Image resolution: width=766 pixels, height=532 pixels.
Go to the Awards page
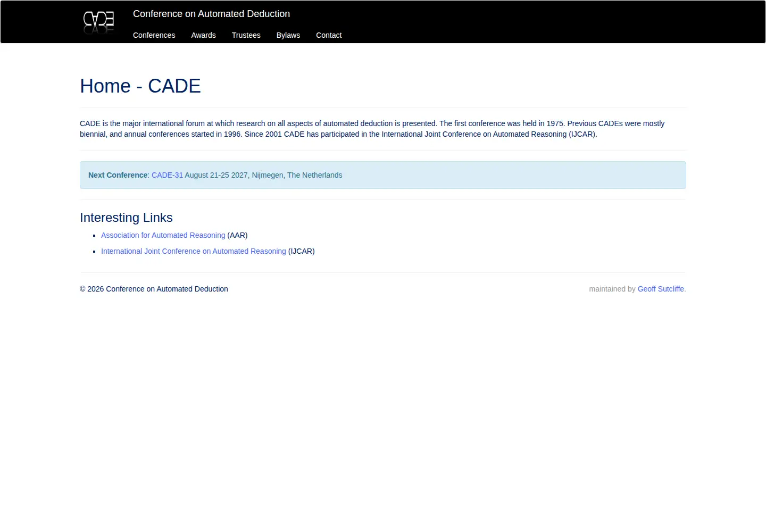pos(203,35)
